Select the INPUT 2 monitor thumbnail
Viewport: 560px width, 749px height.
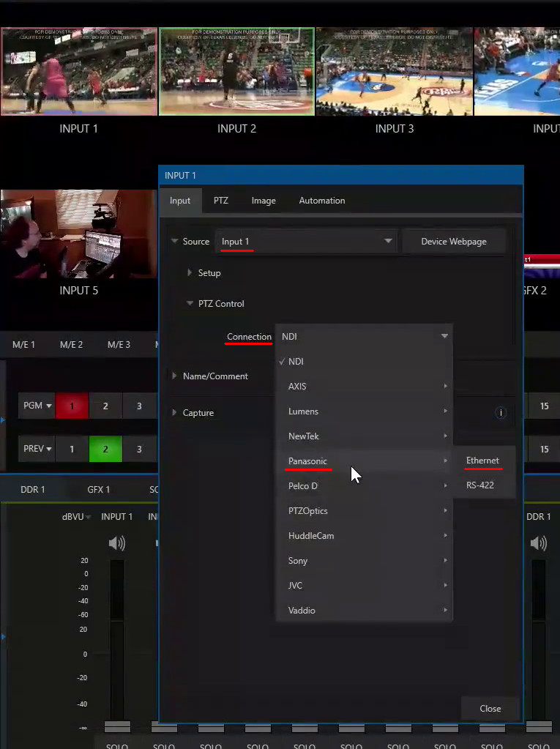[x=236, y=71]
